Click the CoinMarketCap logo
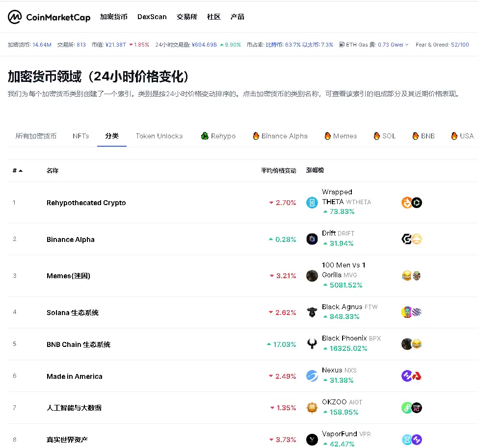 point(48,17)
